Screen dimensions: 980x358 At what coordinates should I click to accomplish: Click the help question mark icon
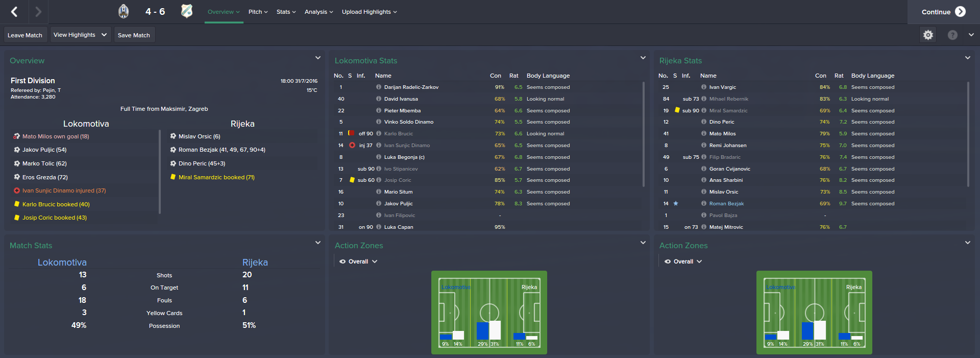952,35
